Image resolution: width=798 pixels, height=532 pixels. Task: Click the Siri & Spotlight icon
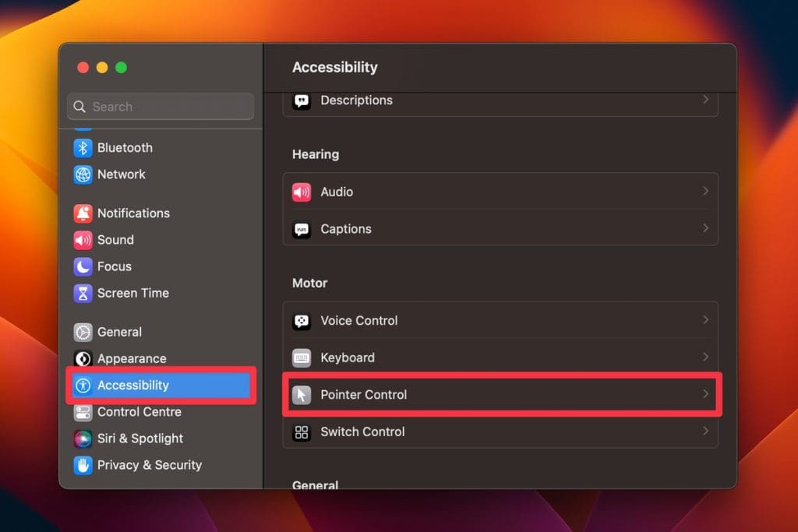[83, 439]
